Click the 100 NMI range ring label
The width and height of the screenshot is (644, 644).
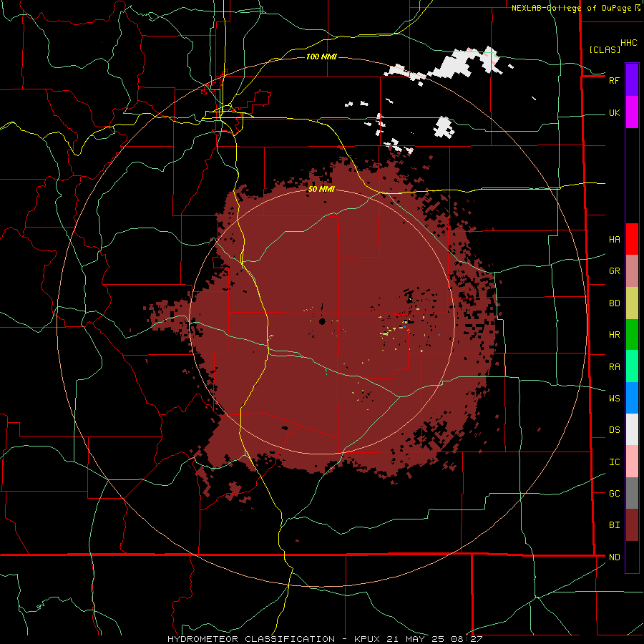click(321, 57)
